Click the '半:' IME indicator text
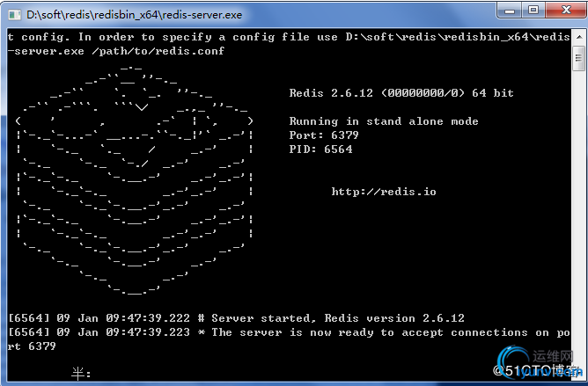 81,374
